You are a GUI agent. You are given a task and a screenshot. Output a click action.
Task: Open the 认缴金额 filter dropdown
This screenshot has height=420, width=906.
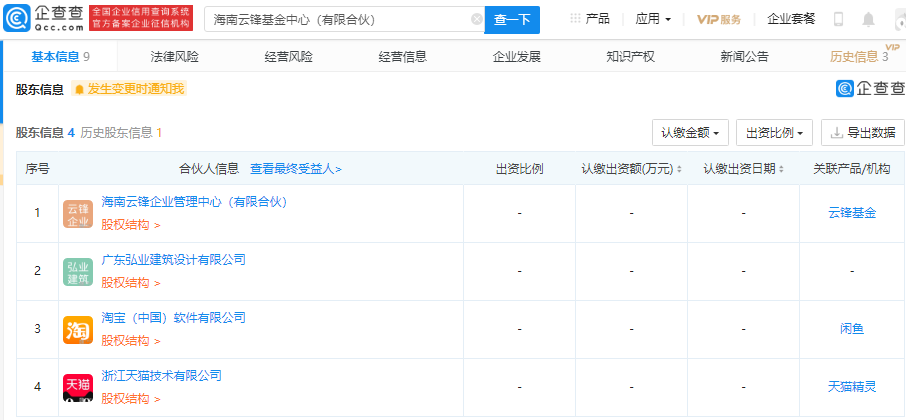point(690,132)
